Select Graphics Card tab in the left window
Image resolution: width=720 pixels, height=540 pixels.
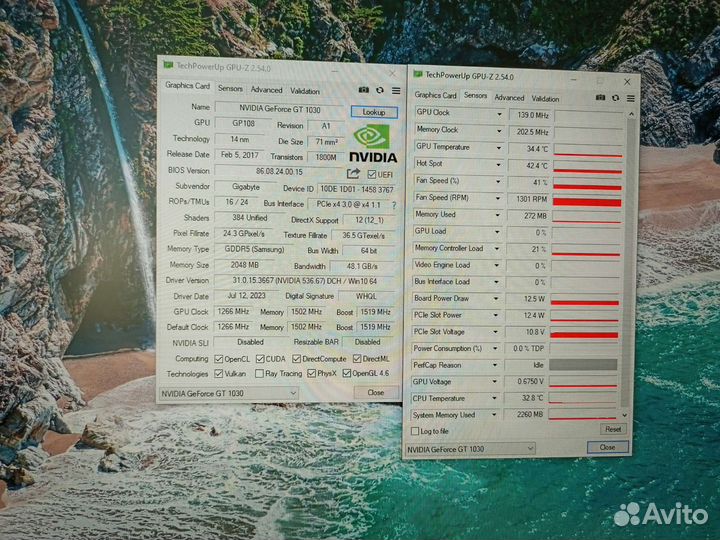click(x=187, y=86)
